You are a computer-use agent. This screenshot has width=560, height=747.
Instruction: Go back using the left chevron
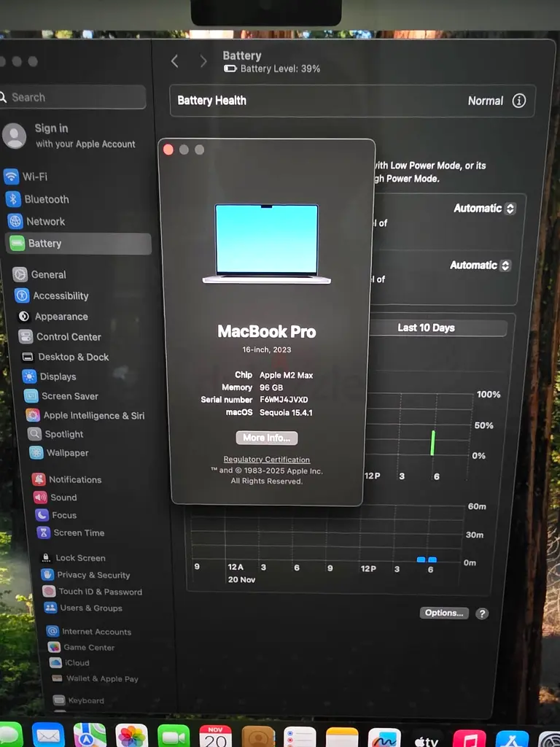pyautogui.click(x=175, y=61)
